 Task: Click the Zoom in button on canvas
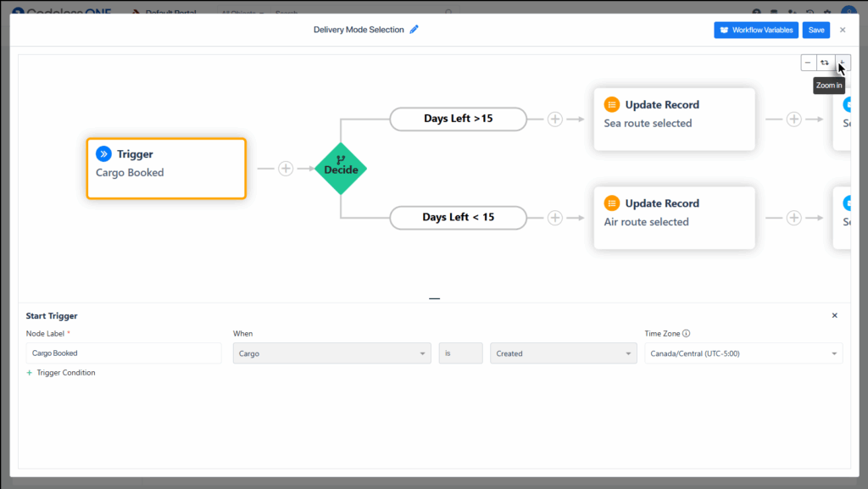coord(843,63)
